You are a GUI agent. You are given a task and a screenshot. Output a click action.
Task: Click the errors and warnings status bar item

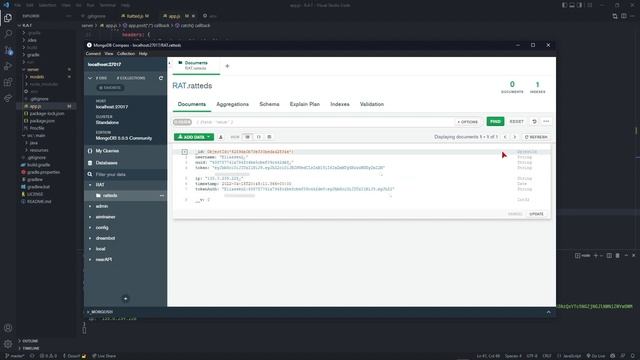tap(49, 356)
